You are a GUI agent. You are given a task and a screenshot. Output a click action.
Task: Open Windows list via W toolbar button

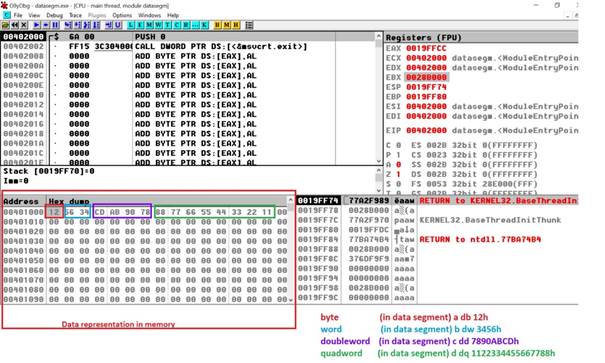(x=158, y=25)
